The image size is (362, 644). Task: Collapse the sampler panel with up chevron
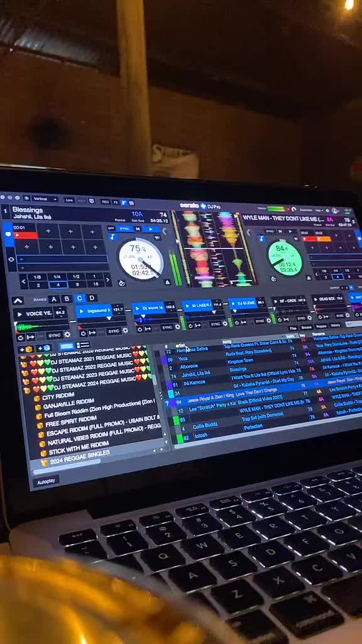(18, 301)
